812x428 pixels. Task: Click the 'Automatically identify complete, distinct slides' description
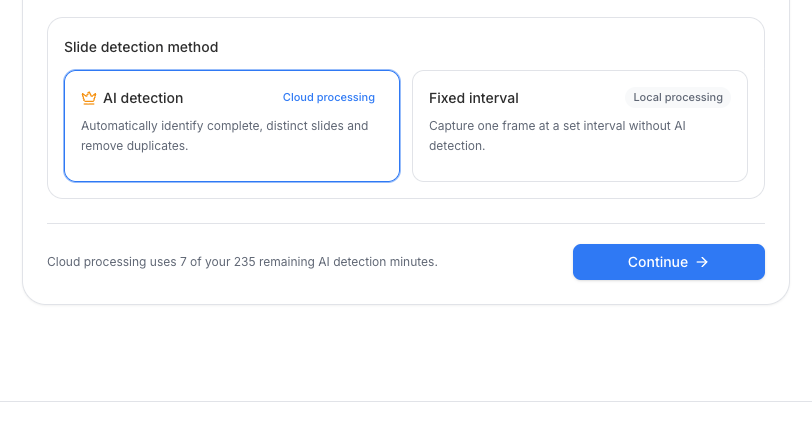click(x=225, y=136)
